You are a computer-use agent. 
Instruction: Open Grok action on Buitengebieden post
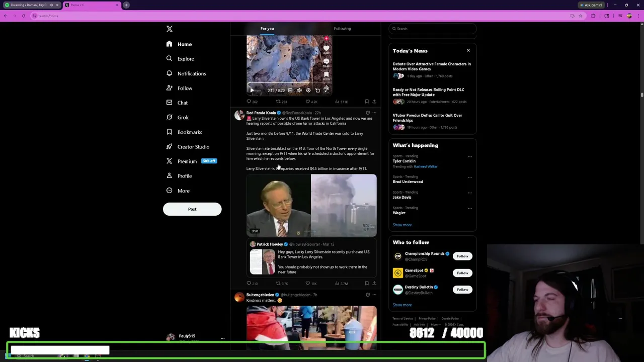point(367,295)
